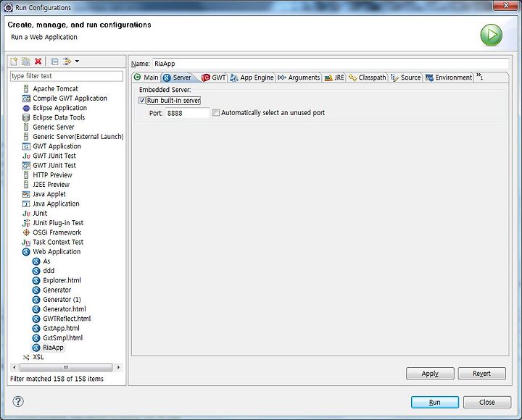Click the Java Applet icon
Viewport: 522px width, 420px height.
[x=26, y=194]
